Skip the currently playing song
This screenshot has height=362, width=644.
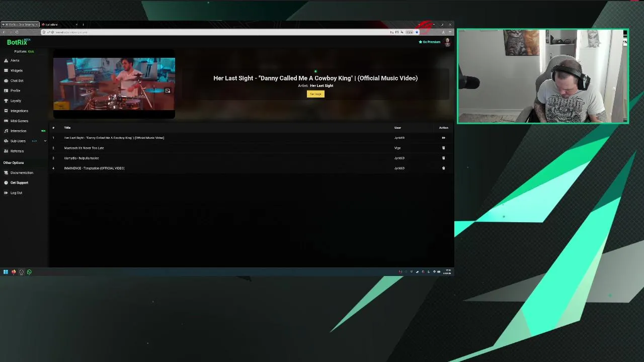[x=443, y=138]
